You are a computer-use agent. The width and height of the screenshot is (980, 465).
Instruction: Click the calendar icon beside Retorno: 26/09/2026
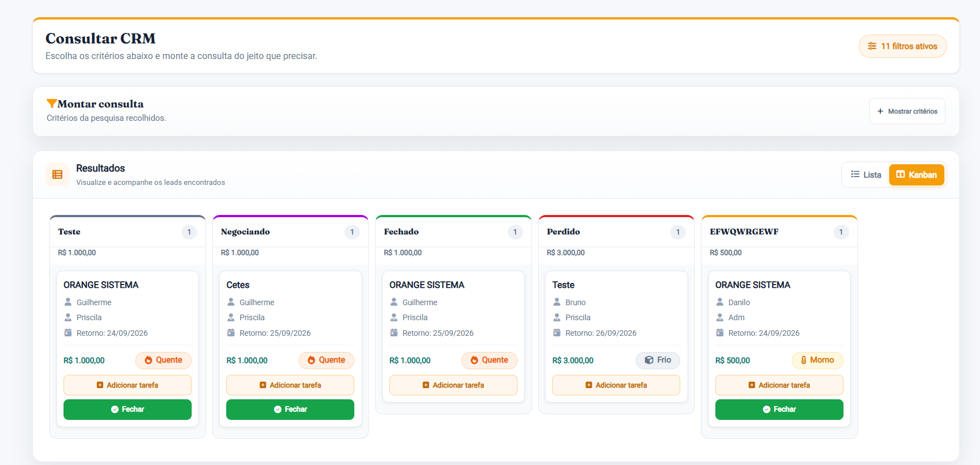point(557,333)
